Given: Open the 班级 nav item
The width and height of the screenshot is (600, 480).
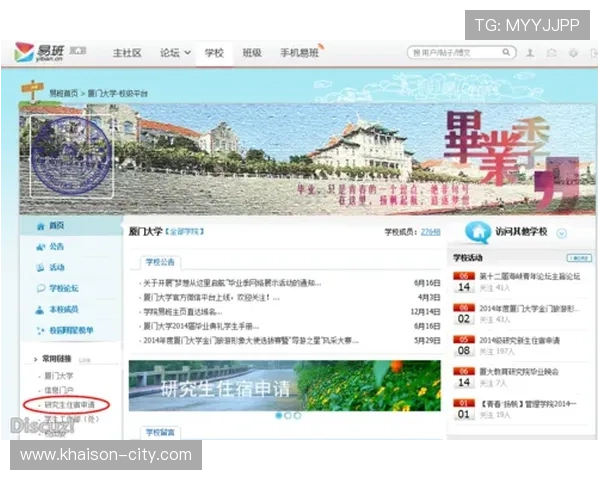Looking at the screenshot, I should 252,53.
